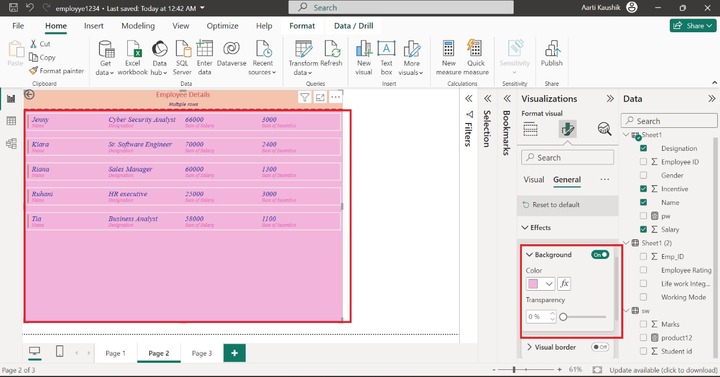This screenshot has height=377, width=720.
Task: Collapse the sw table in Data pane
Action: click(x=626, y=310)
